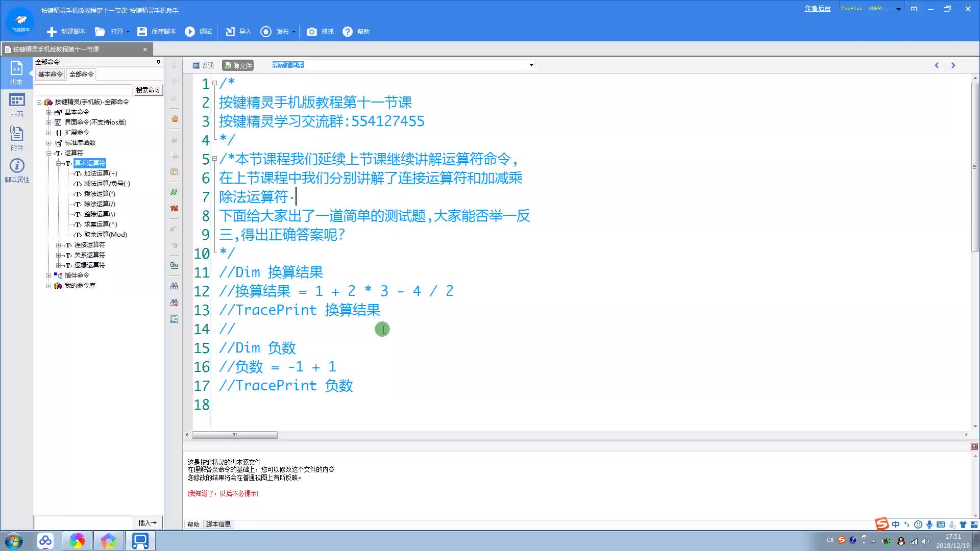Click the binoculars find icon
The image size is (980, 551).
pyautogui.click(x=174, y=286)
